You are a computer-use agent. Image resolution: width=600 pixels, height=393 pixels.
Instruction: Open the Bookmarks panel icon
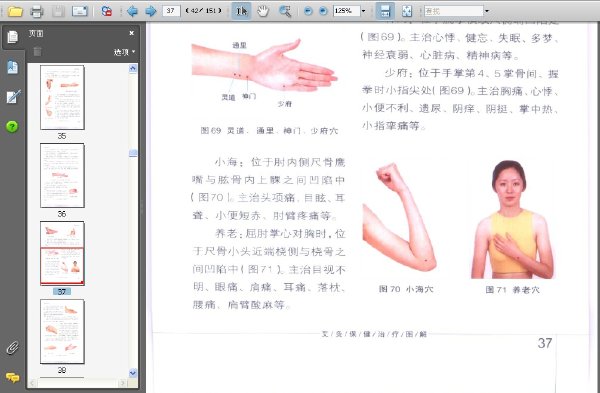(13, 67)
